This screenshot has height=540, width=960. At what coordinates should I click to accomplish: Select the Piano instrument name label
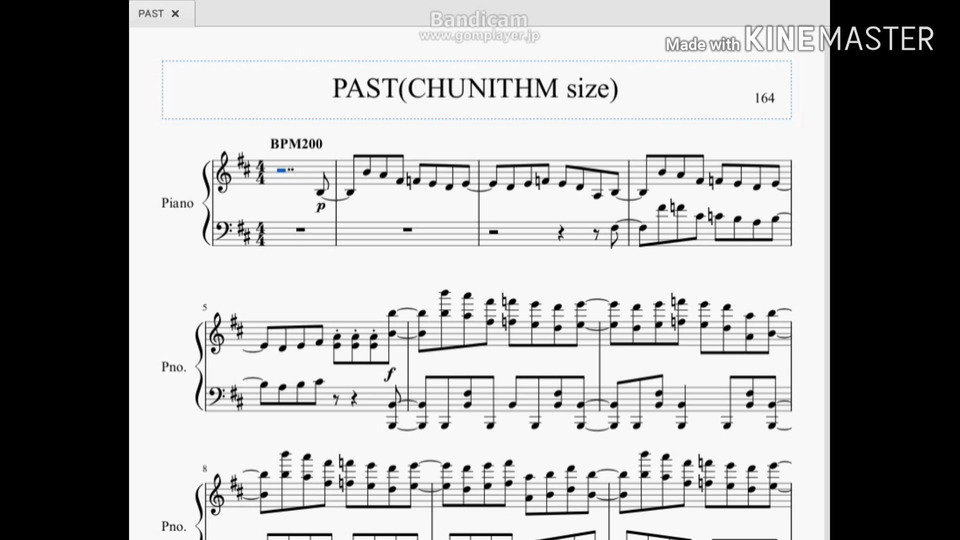(178, 203)
